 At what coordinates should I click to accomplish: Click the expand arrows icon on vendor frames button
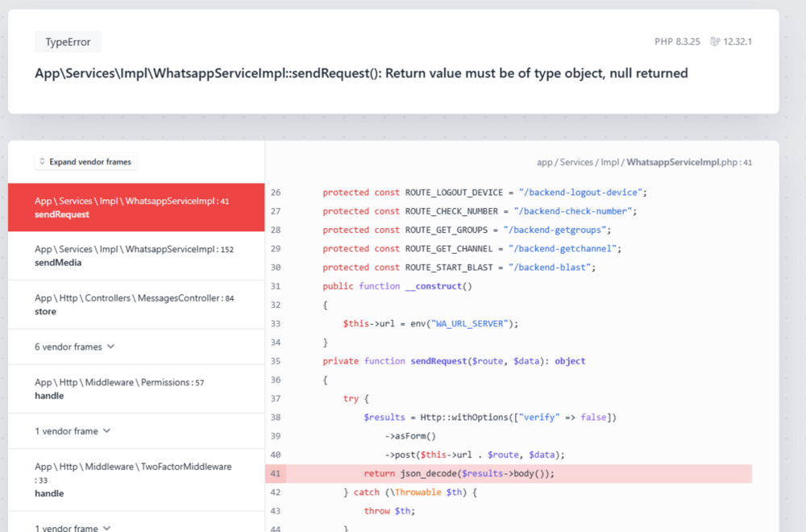click(x=42, y=162)
